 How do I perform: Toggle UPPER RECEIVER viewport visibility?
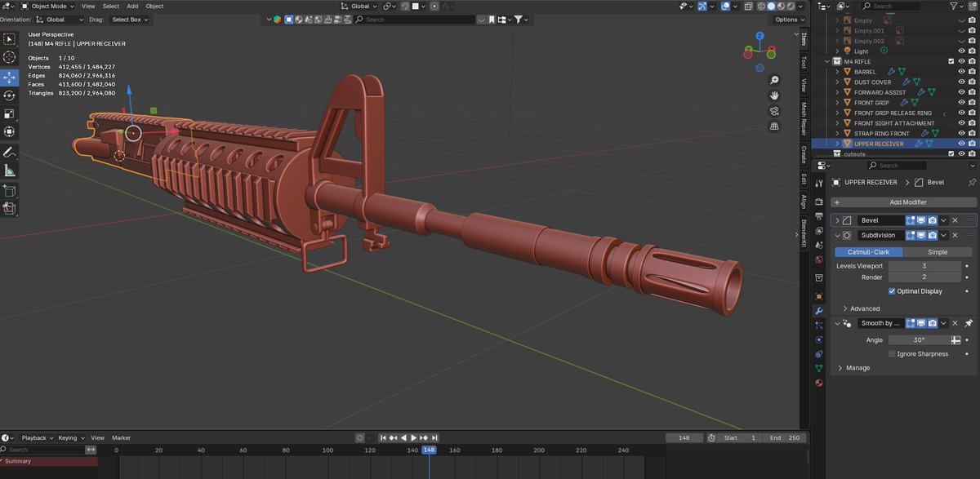coord(961,144)
